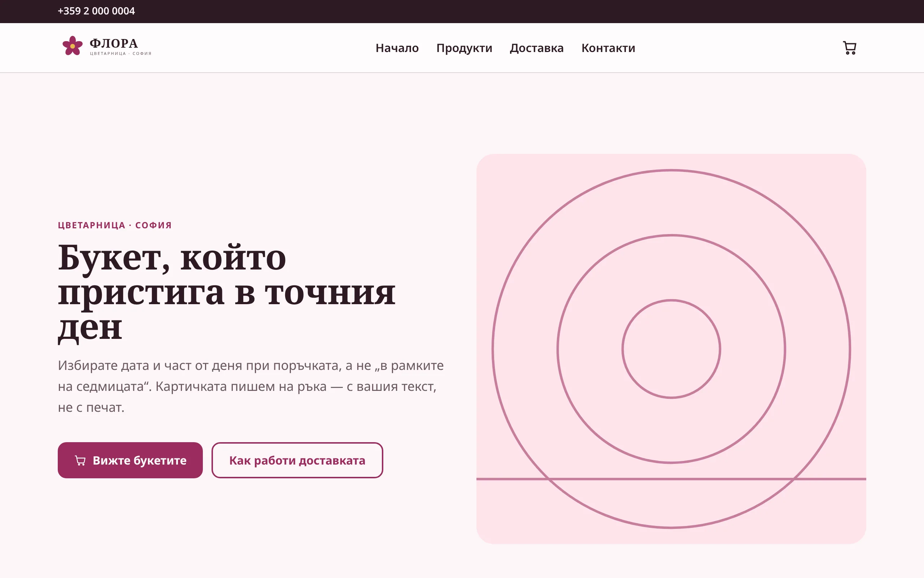The width and height of the screenshot is (924, 578).
Task: Click the Флора flower logo
Action: tap(107, 46)
